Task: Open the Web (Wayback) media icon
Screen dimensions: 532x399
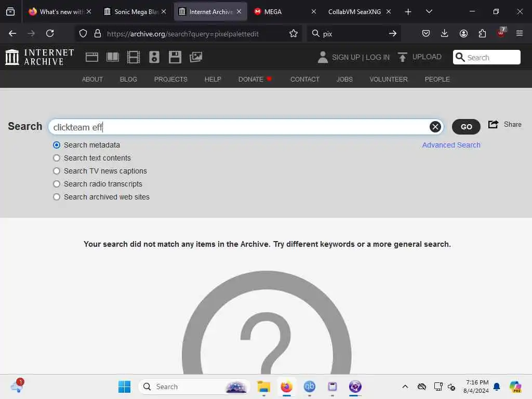Action: pos(91,57)
